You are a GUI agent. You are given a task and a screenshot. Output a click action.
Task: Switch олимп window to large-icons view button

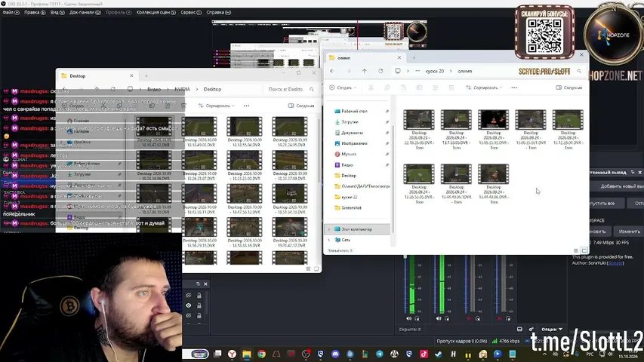[x=584, y=250]
